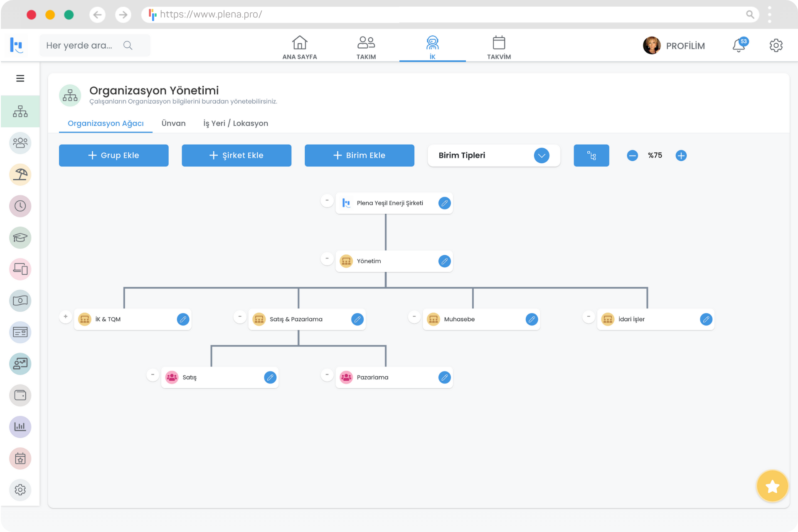Open the bar chart reports sidebar icon

tap(20, 427)
